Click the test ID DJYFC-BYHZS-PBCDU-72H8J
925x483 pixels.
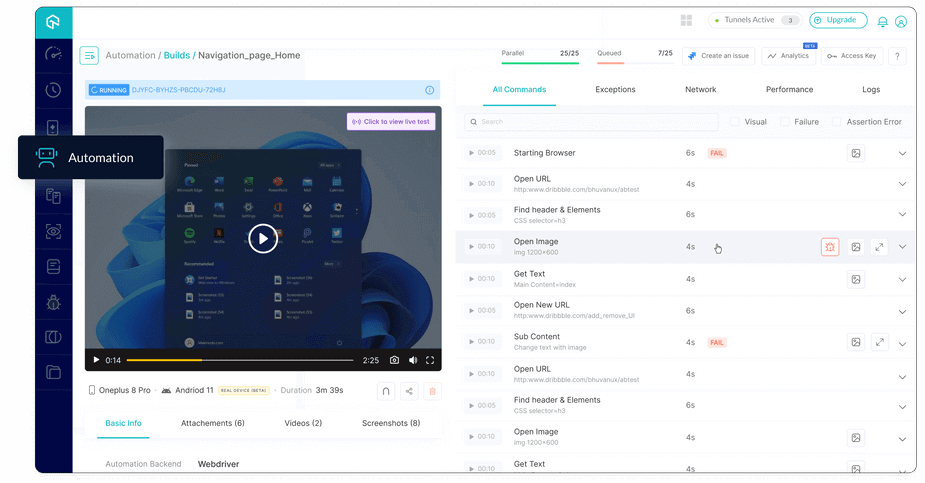point(178,90)
